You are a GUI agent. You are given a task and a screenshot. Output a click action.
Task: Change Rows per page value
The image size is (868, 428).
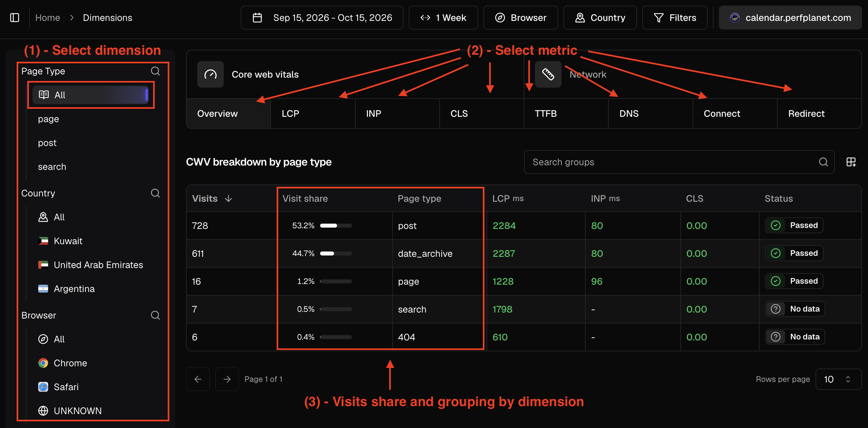click(x=838, y=379)
